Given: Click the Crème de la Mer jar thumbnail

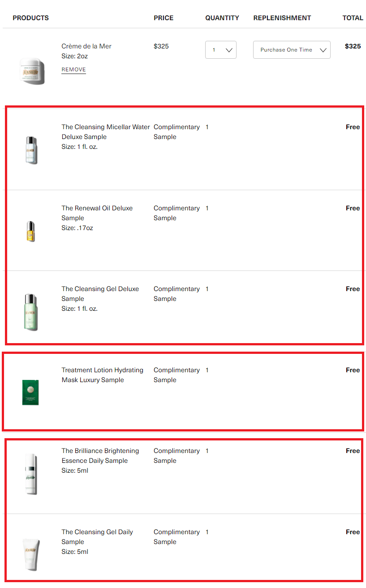Looking at the screenshot, I should tap(32, 71).
